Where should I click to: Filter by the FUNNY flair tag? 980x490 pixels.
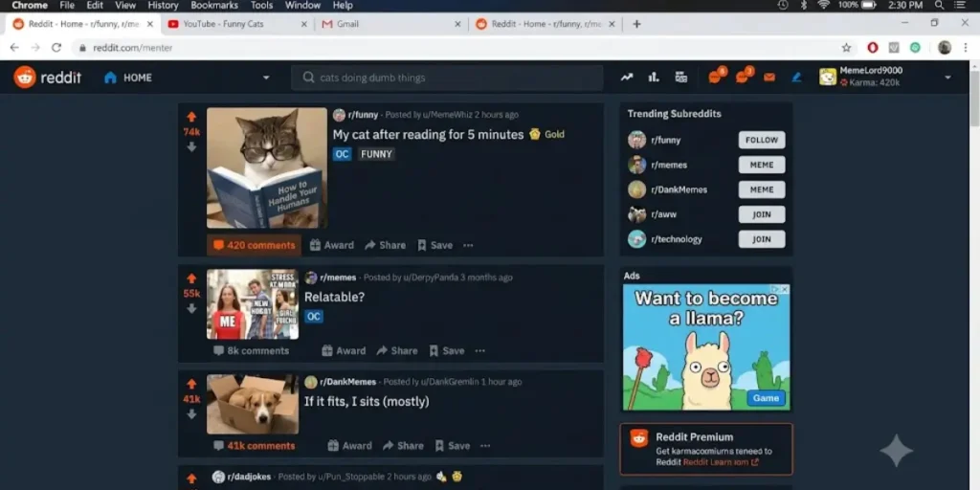(376, 154)
